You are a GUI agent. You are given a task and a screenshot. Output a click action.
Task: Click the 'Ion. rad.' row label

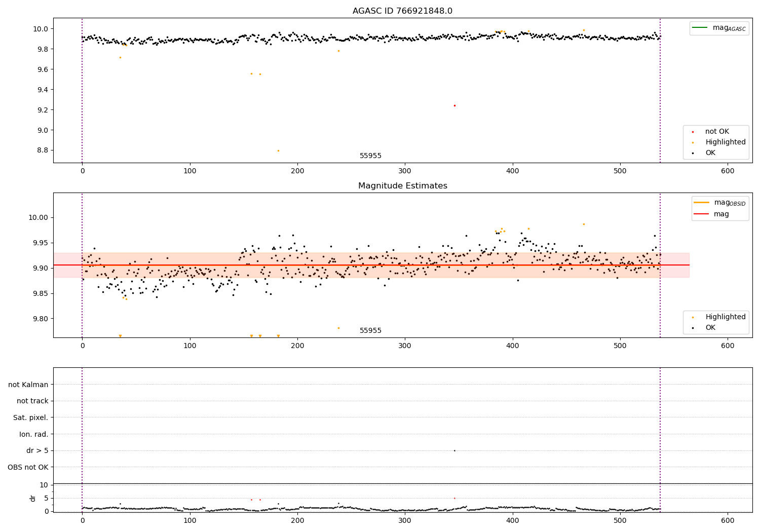tap(34, 434)
